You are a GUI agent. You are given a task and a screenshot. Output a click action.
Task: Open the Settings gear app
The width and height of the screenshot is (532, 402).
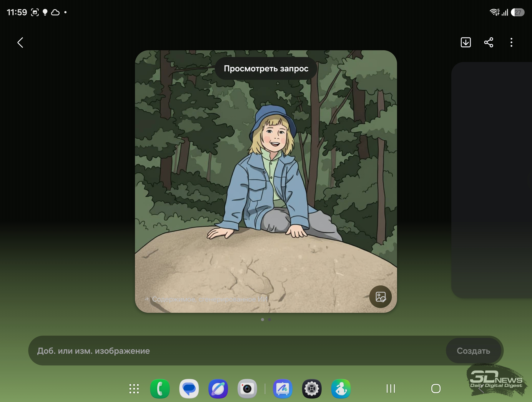312,389
